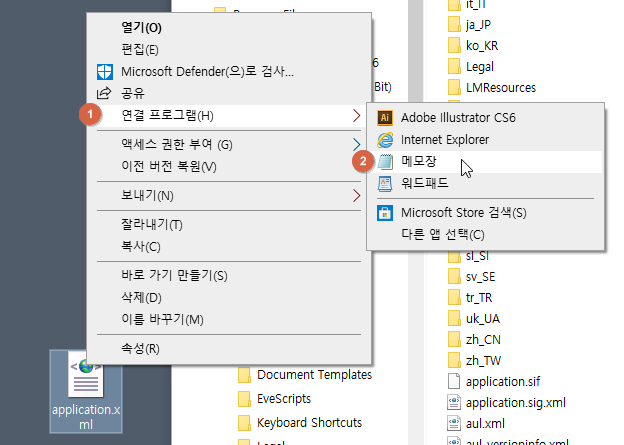
Task: Click the ko_KR folder icon
Action: pyautogui.click(x=454, y=46)
